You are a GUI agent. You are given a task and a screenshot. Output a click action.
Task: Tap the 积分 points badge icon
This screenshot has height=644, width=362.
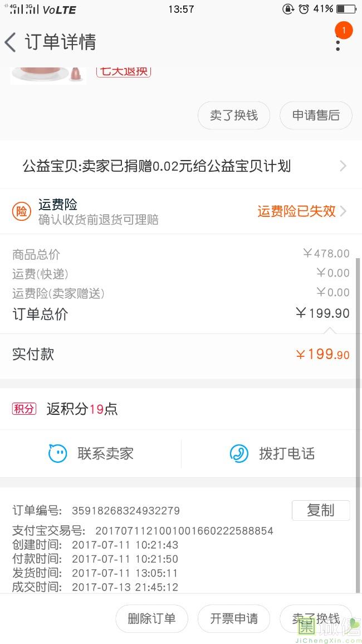click(24, 409)
